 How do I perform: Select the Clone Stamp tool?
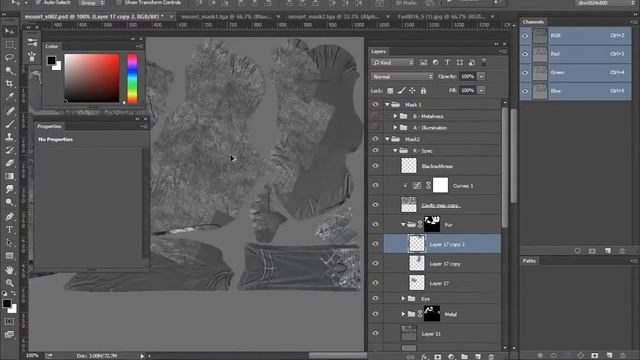9,137
